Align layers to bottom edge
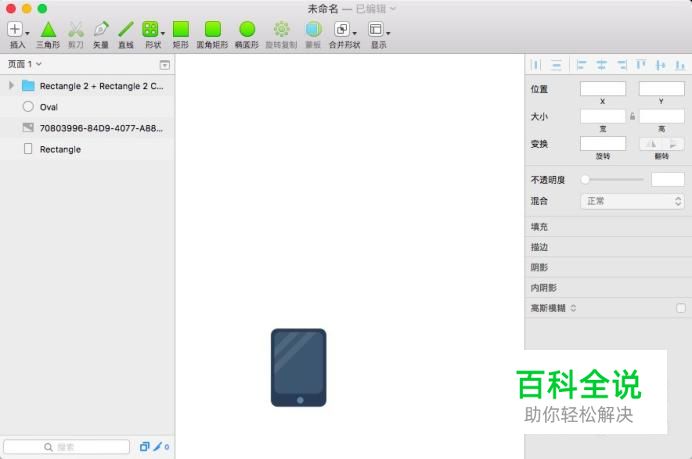This screenshot has height=459, width=692. (x=680, y=65)
